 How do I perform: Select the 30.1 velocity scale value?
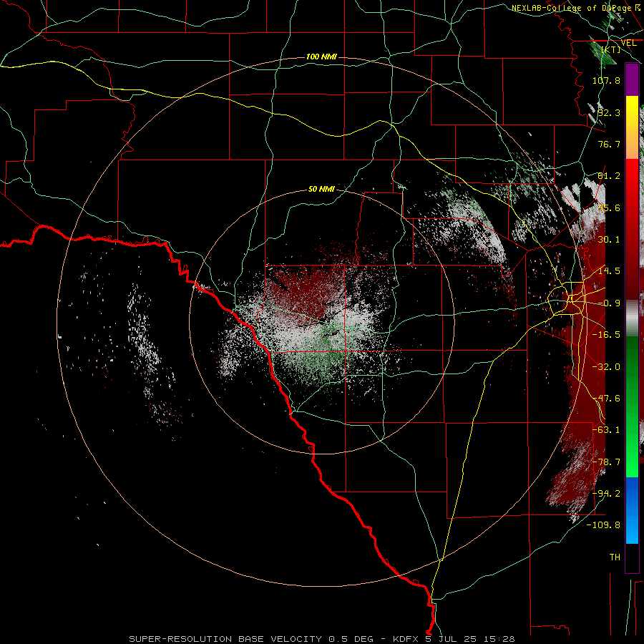click(609, 240)
